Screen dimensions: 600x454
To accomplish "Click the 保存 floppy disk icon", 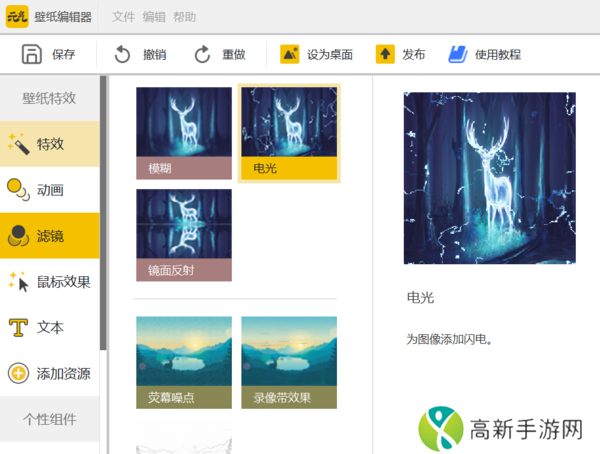I will [x=31, y=54].
